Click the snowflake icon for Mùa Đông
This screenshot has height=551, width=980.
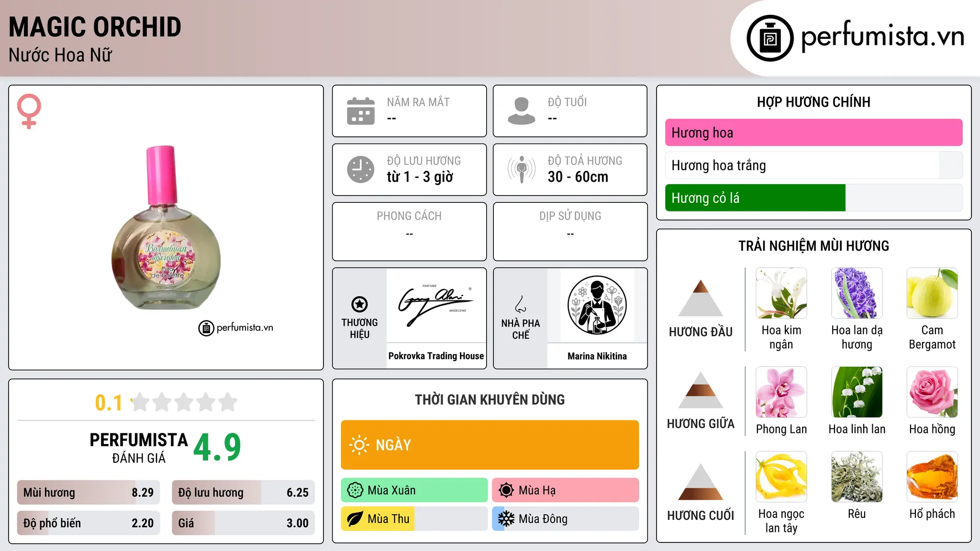[506, 519]
